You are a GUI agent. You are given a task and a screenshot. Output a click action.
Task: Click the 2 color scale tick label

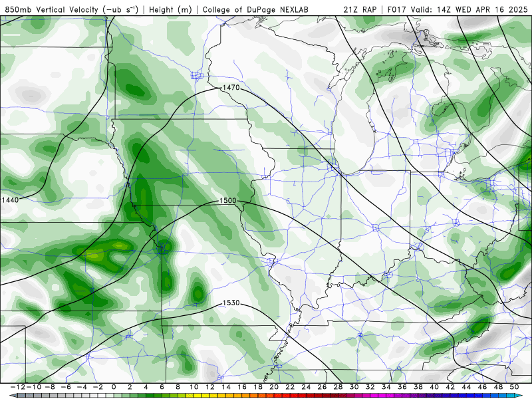[x=130, y=387]
